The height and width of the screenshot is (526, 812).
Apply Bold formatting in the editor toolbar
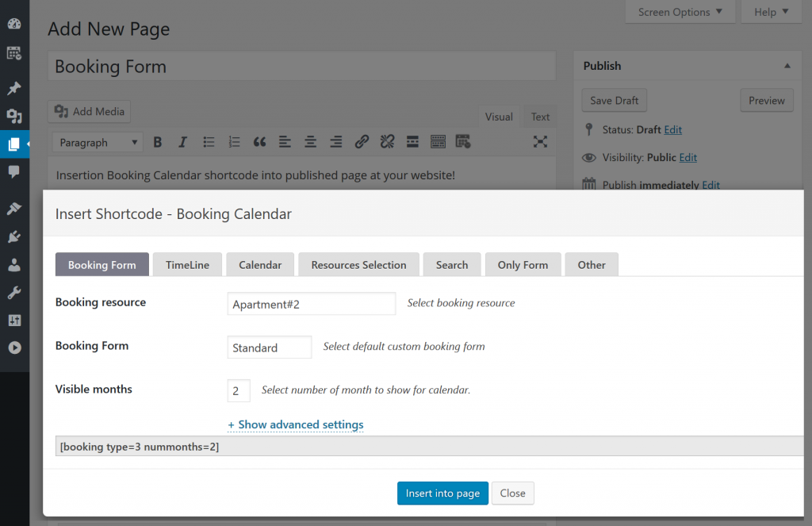[x=157, y=141]
